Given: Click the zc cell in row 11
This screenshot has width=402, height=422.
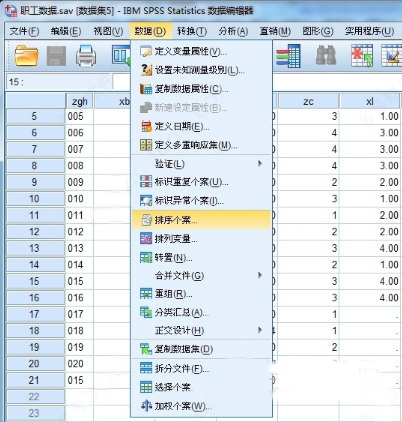Looking at the screenshot, I should (308, 215).
